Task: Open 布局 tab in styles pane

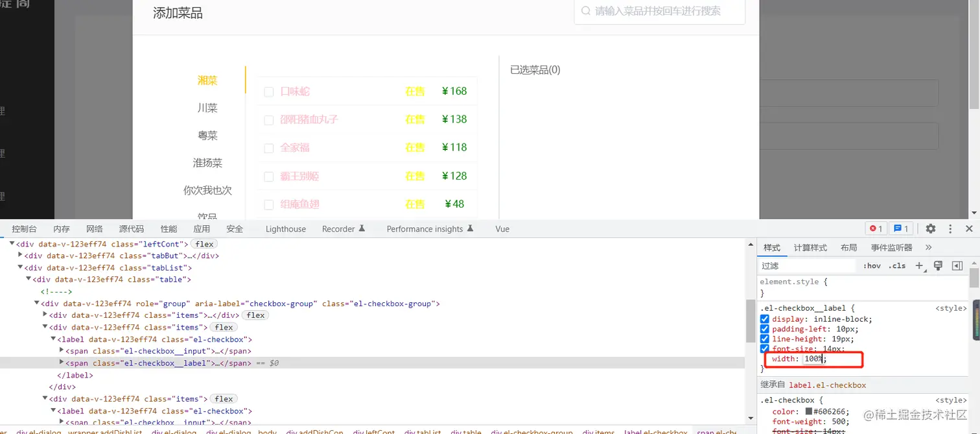Action: point(848,247)
